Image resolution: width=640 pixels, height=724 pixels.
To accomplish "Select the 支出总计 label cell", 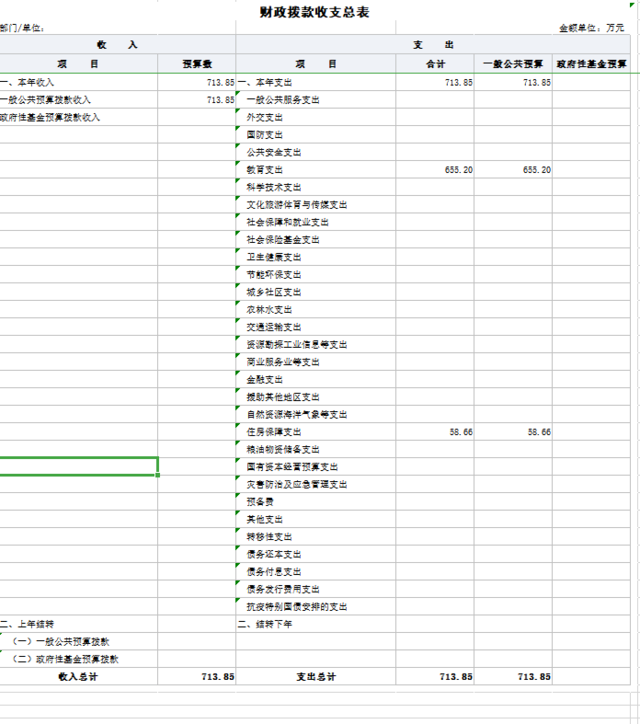I will (315, 677).
